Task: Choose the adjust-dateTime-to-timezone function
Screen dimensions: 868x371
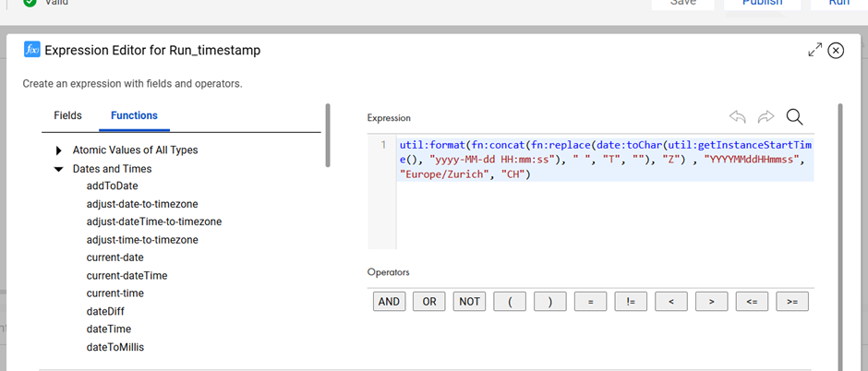Action: click(x=154, y=221)
